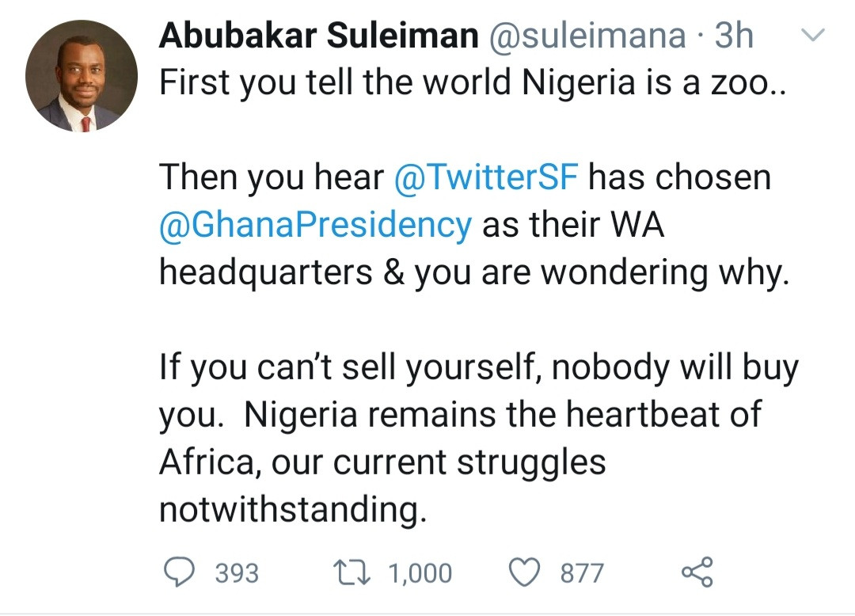Viewport: 855px width, 616px height.
Task: Click the Abubakar Suleiman display name
Action: click(318, 36)
